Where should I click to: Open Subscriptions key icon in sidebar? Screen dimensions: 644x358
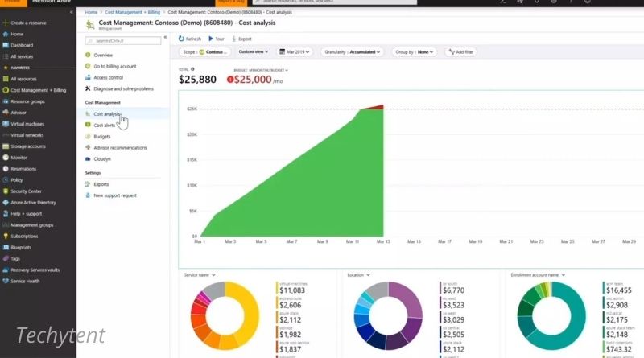coord(6,236)
